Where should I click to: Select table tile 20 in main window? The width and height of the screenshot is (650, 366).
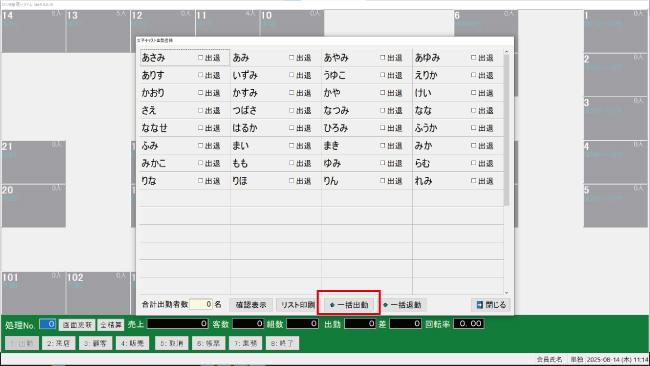pyautogui.click(x=33, y=206)
